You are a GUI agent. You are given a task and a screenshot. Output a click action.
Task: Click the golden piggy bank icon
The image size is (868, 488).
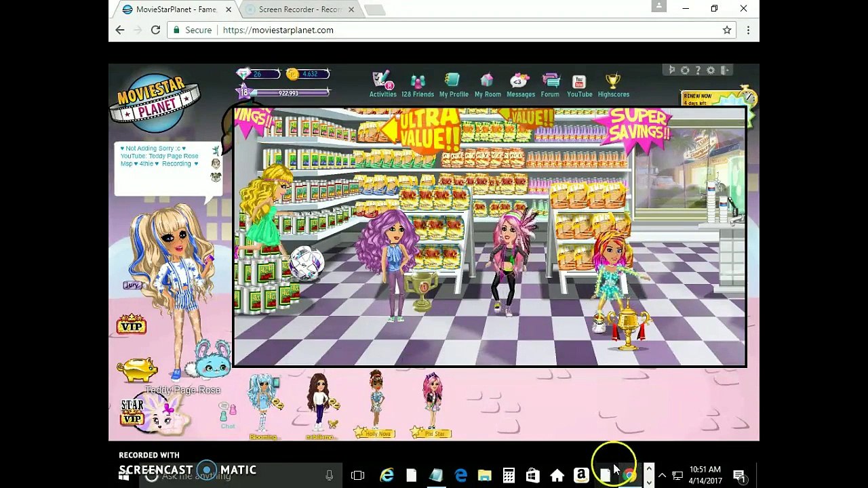click(138, 370)
